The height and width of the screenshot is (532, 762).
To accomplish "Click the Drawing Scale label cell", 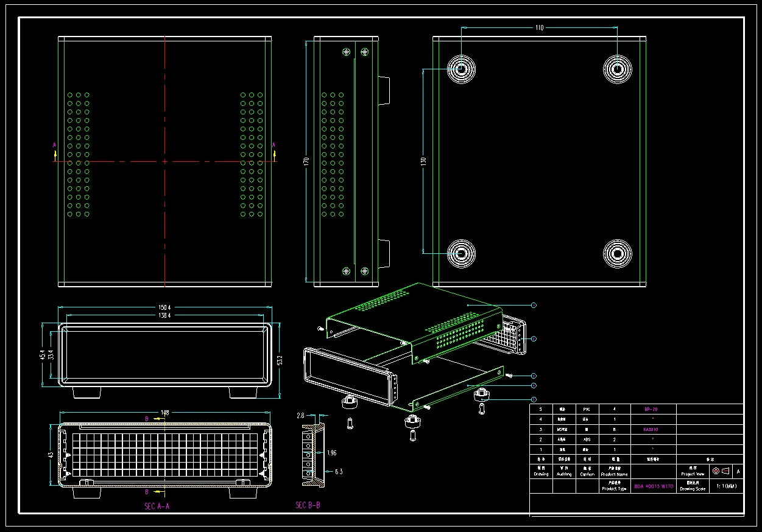I will [693, 486].
